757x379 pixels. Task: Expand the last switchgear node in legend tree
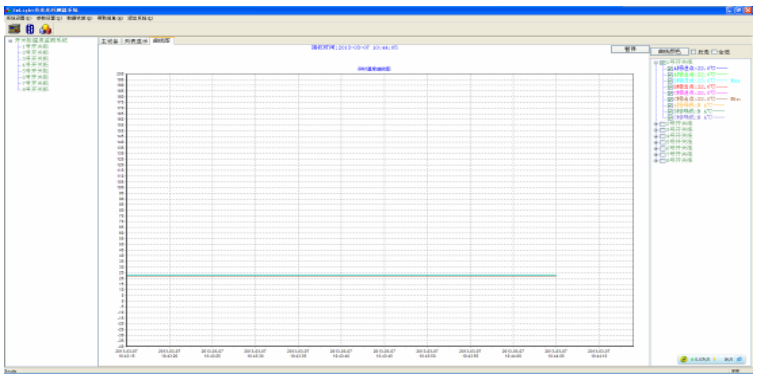pos(656,161)
